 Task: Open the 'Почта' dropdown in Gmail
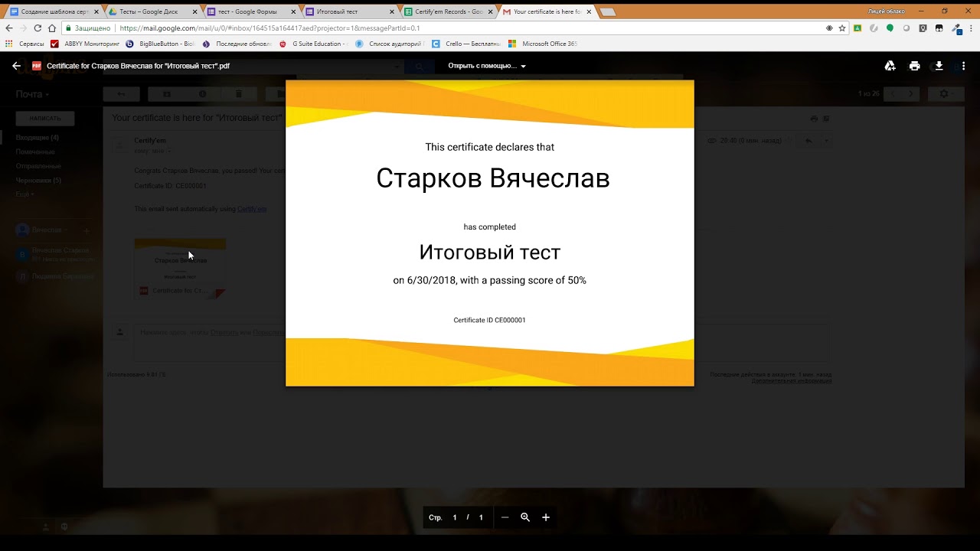pos(32,94)
